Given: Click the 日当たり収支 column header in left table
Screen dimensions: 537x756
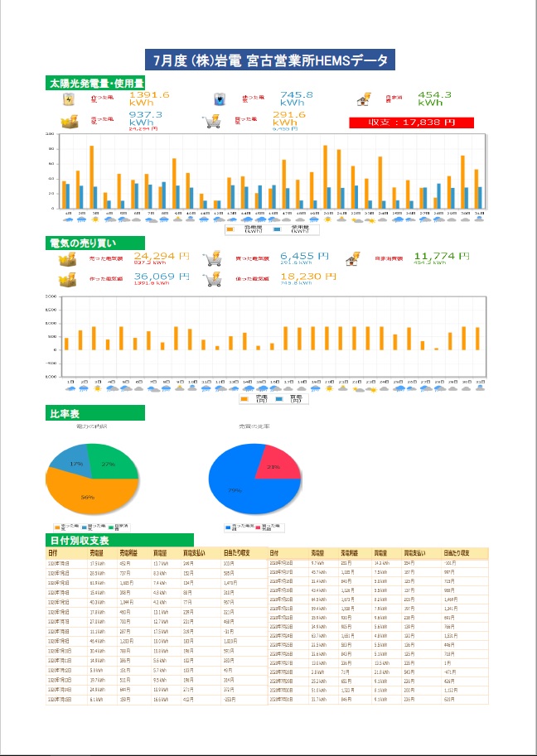Looking at the screenshot, I should coord(236,553).
